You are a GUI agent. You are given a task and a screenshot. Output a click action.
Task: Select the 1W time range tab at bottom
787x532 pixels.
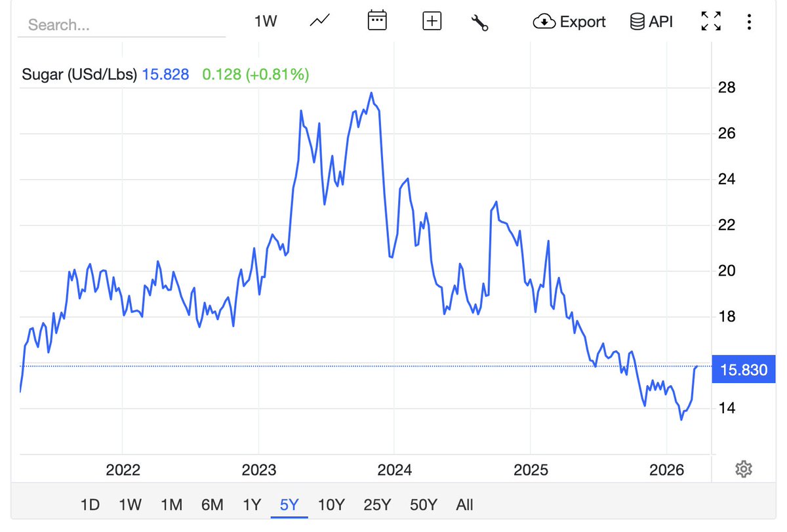tap(130, 505)
